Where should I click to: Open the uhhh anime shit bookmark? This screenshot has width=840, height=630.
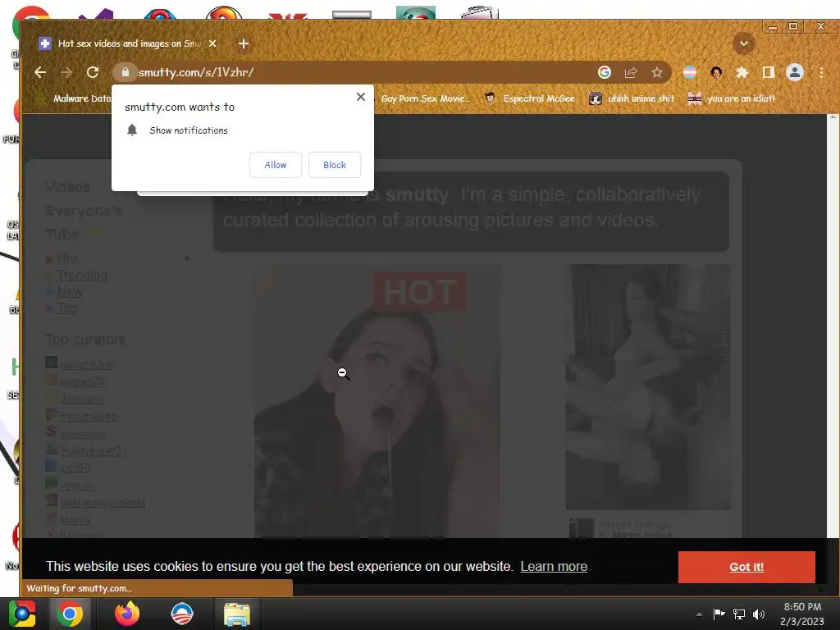tap(632, 98)
